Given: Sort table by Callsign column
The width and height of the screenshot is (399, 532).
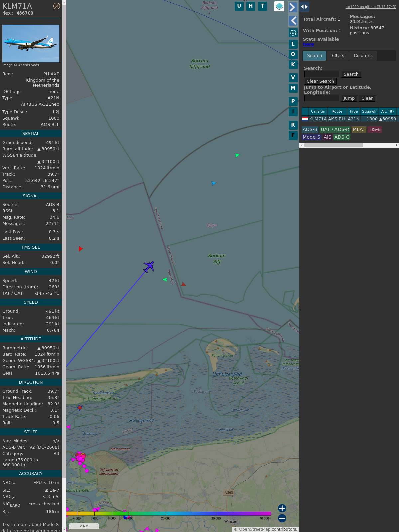Looking at the screenshot, I should [318, 111].
